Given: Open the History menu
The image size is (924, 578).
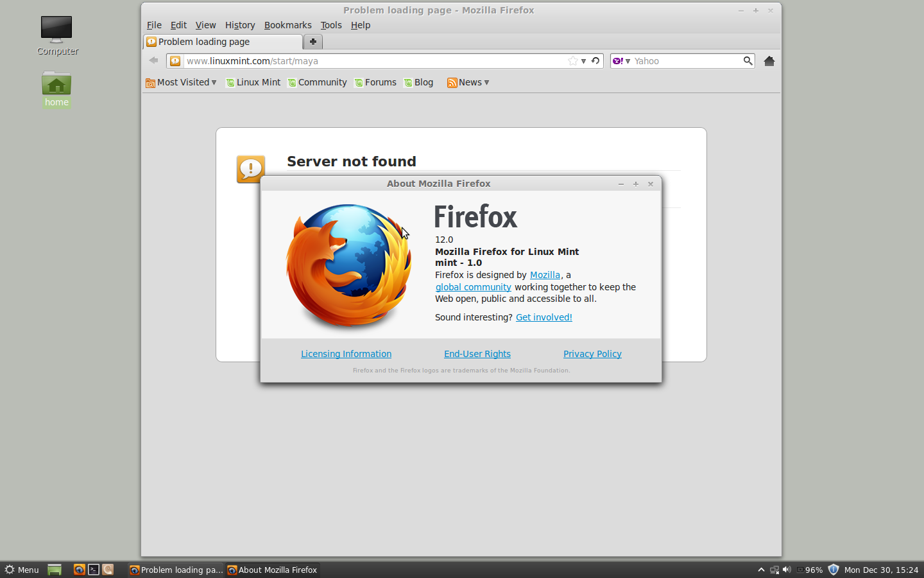Looking at the screenshot, I should [240, 25].
